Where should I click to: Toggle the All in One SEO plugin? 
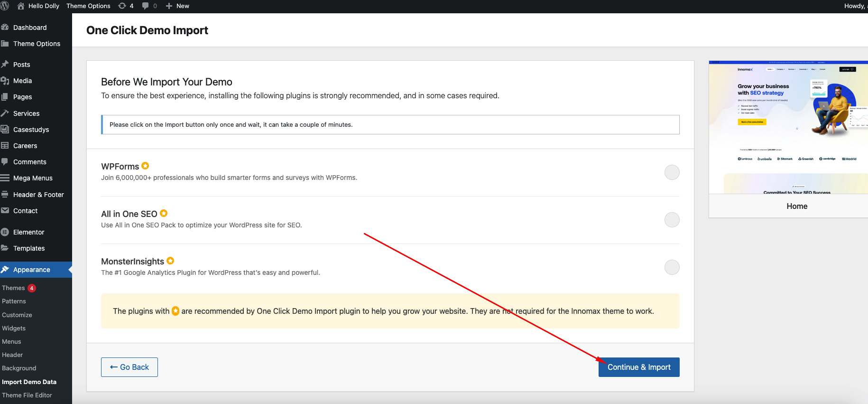672,220
